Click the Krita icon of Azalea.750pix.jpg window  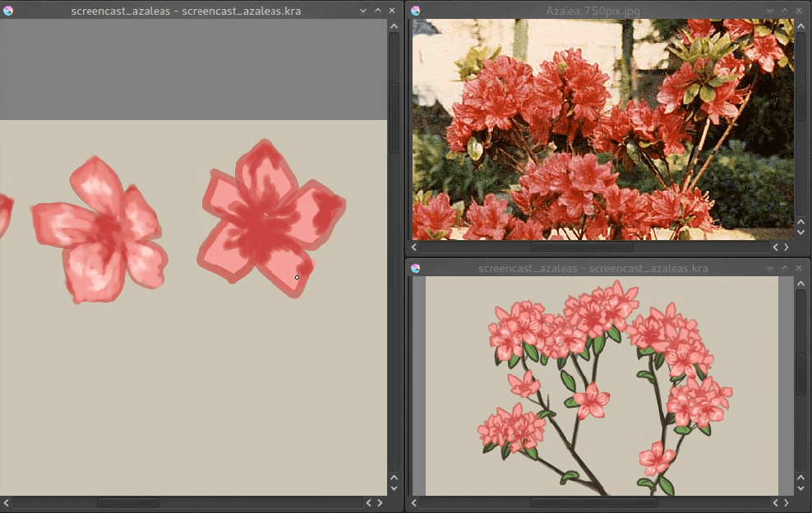[x=415, y=11]
